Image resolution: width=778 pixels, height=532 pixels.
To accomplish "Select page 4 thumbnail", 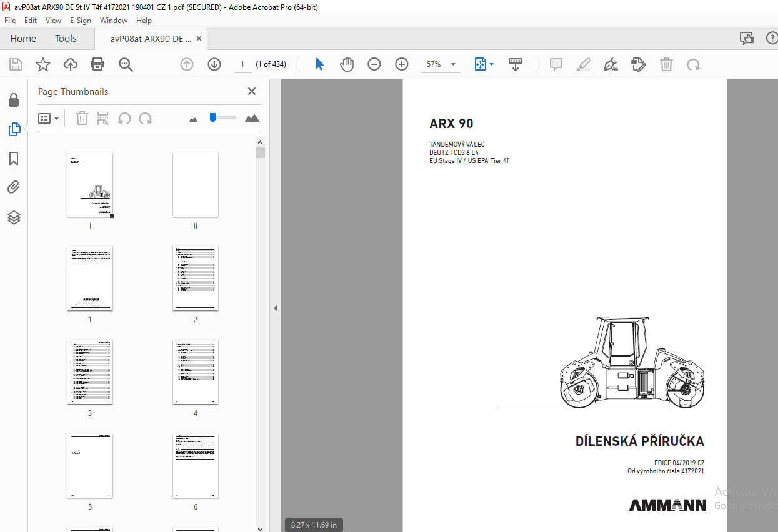I will click(x=196, y=372).
